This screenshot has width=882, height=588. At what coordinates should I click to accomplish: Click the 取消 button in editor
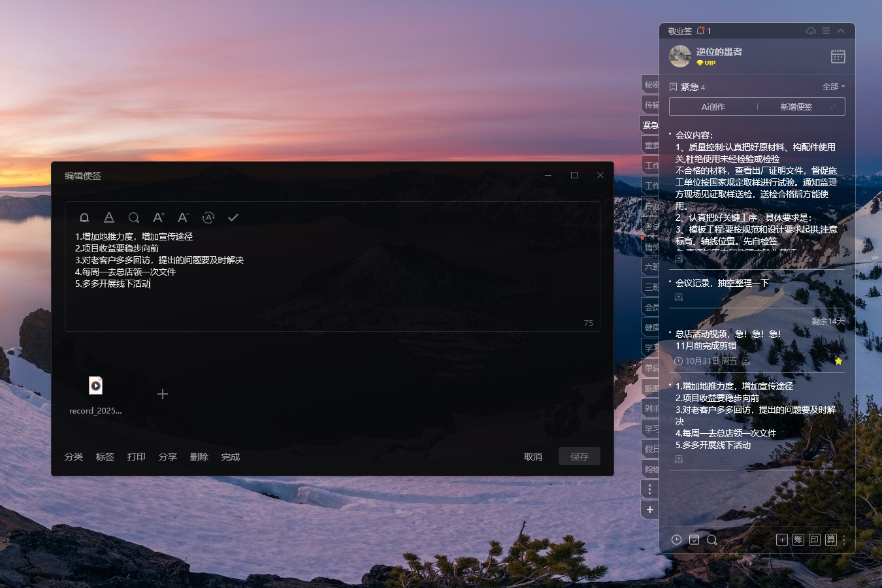(533, 457)
